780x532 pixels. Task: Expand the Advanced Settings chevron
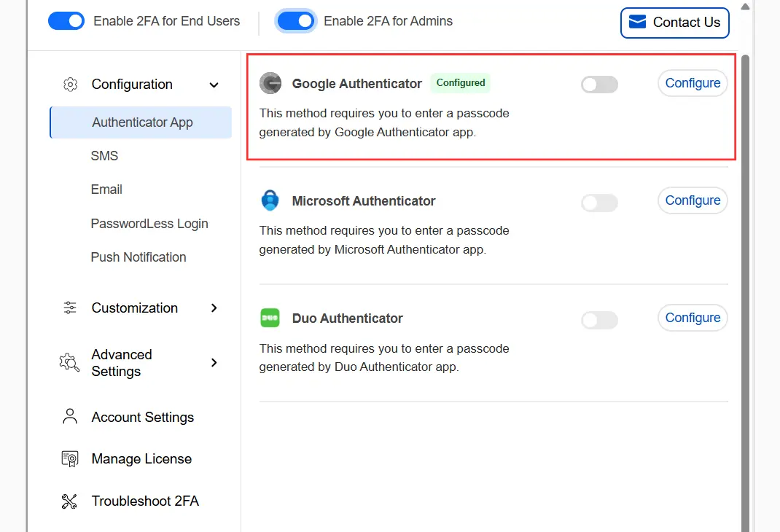(x=214, y=362)
